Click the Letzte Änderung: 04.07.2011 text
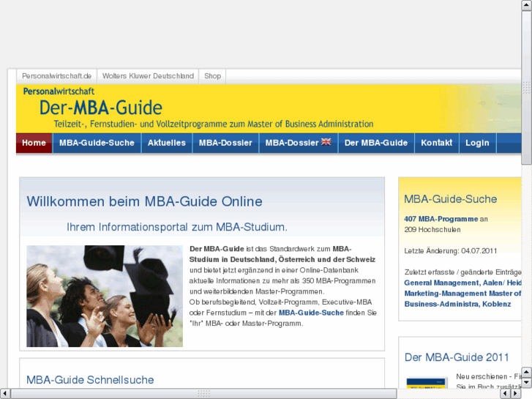The width and height of the screenshot is (532, 399). (450, 251)
